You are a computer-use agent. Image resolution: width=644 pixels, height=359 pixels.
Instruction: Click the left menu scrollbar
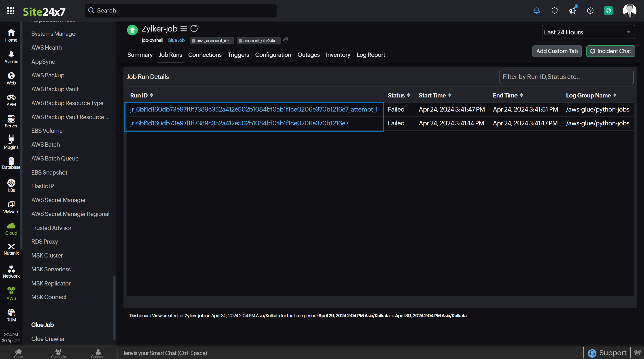pos(114,308)
